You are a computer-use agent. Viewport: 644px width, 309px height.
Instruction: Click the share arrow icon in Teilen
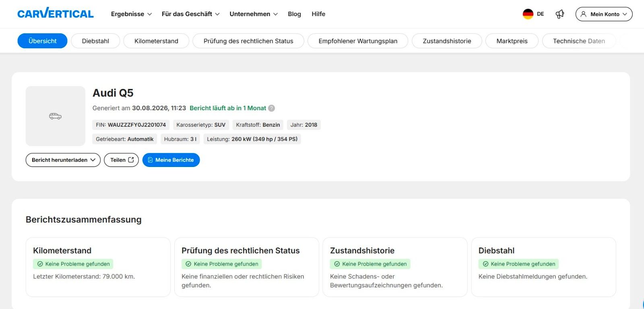pyautogui.click(x=131, y=160)
